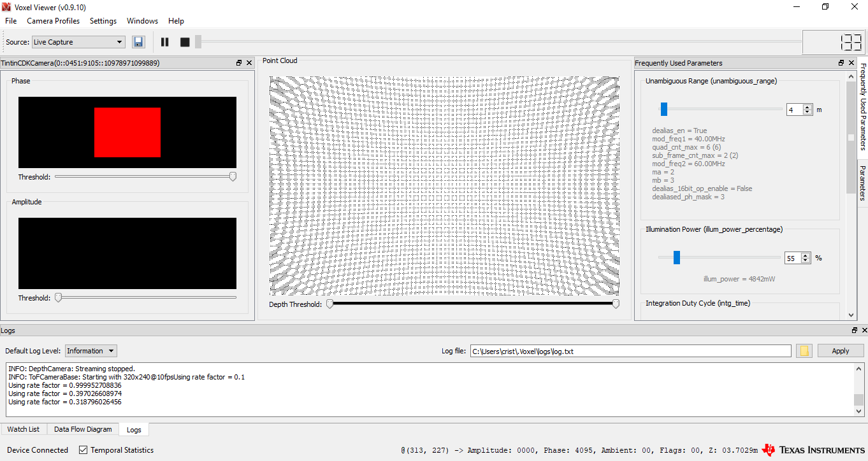Image resolution: width=868 pixels, height=461 pixels.
Task: Browse for log file with folder icon
Action: click(x=804, y=351)
